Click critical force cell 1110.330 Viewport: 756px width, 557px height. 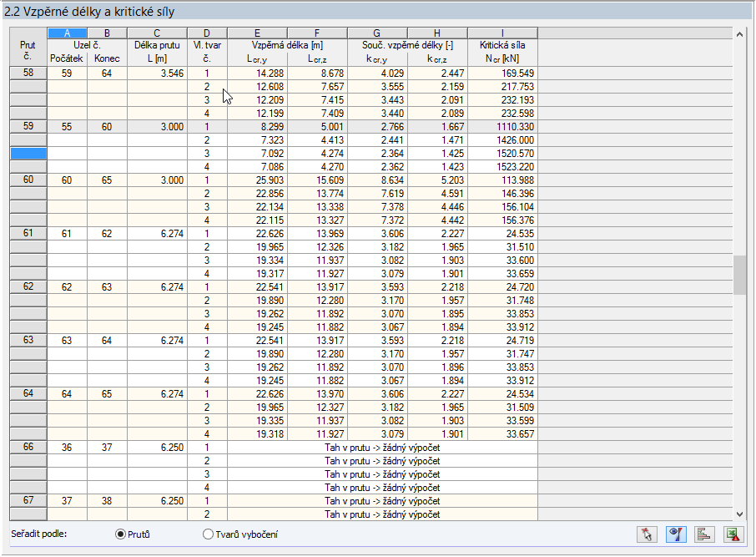tap(502, 127)
